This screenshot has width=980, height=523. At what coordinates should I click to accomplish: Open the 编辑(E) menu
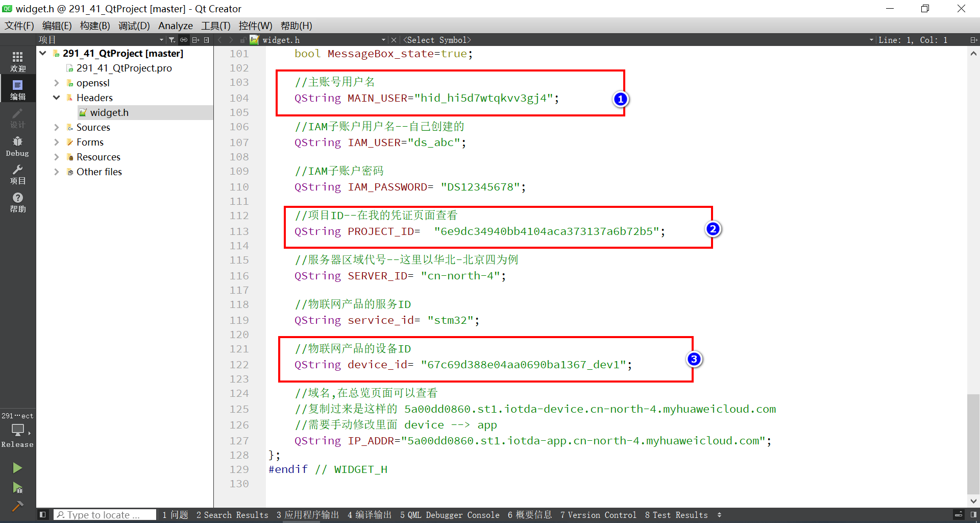[x=57, y=26]
